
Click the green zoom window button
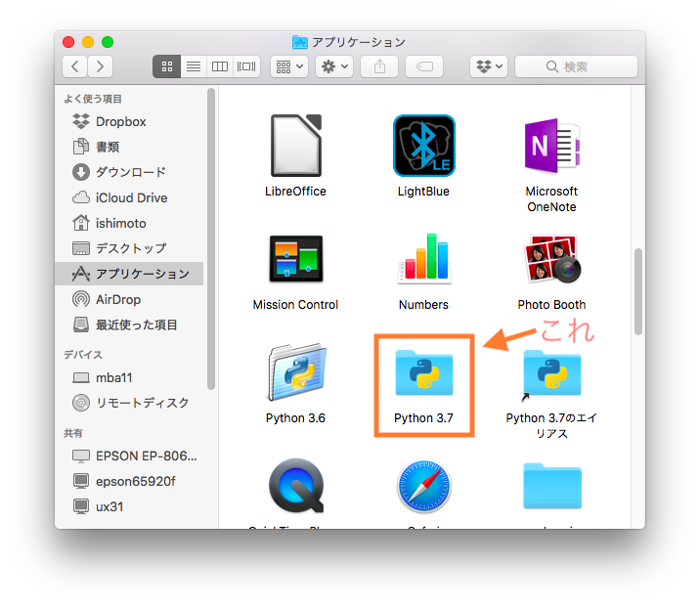point(108,42)
